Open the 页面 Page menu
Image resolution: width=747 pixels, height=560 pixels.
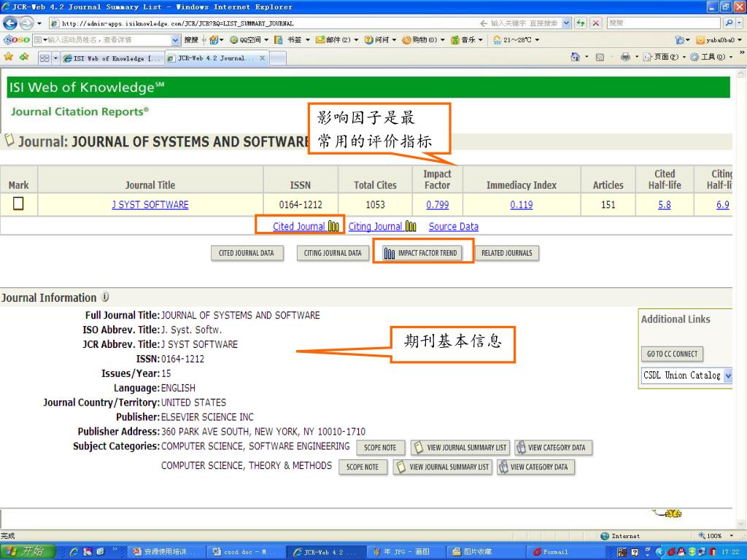(x=664, y=57)
